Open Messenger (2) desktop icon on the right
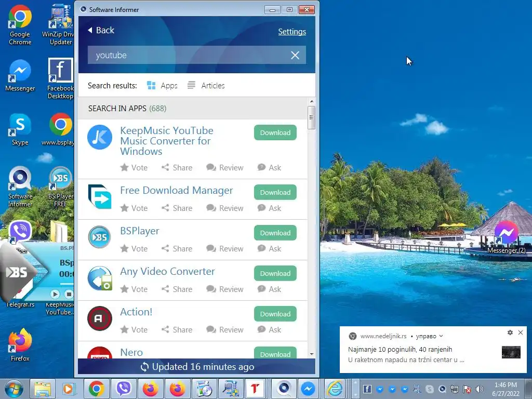Image resolution: width=532 pixels, height=399 pixels. pos(506,237)
